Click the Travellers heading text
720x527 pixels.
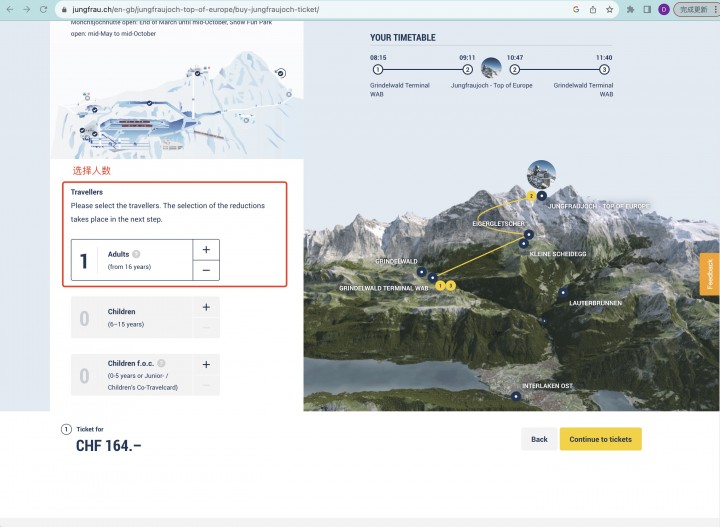point(87,192)
